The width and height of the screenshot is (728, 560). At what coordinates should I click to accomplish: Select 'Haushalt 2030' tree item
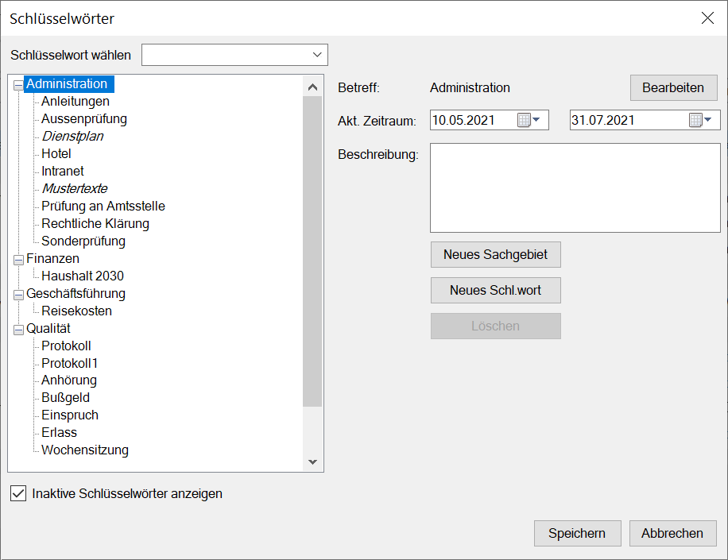tap(83, 276)
